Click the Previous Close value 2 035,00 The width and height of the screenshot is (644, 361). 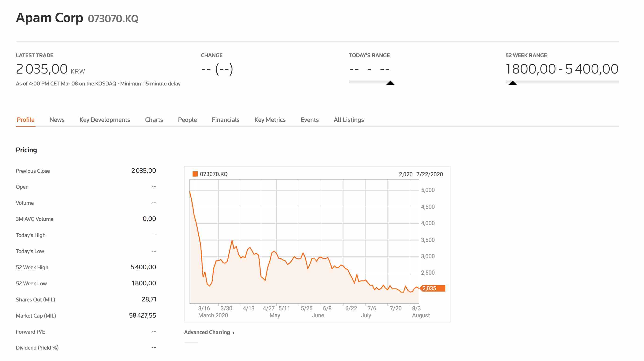point(143,171)
